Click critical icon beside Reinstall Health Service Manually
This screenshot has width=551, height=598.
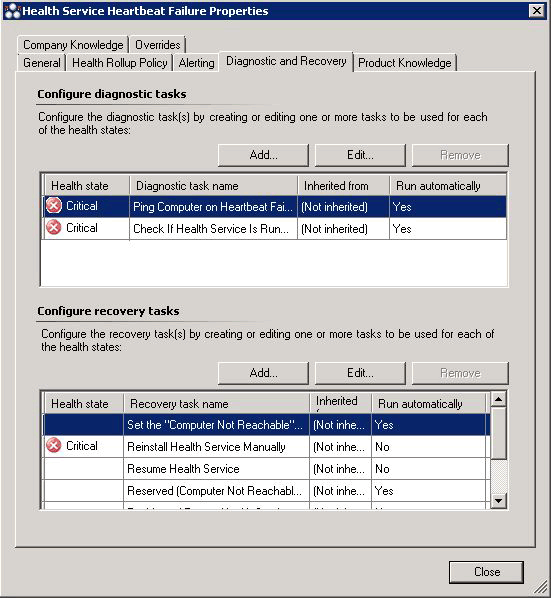[x=54, y=445]
